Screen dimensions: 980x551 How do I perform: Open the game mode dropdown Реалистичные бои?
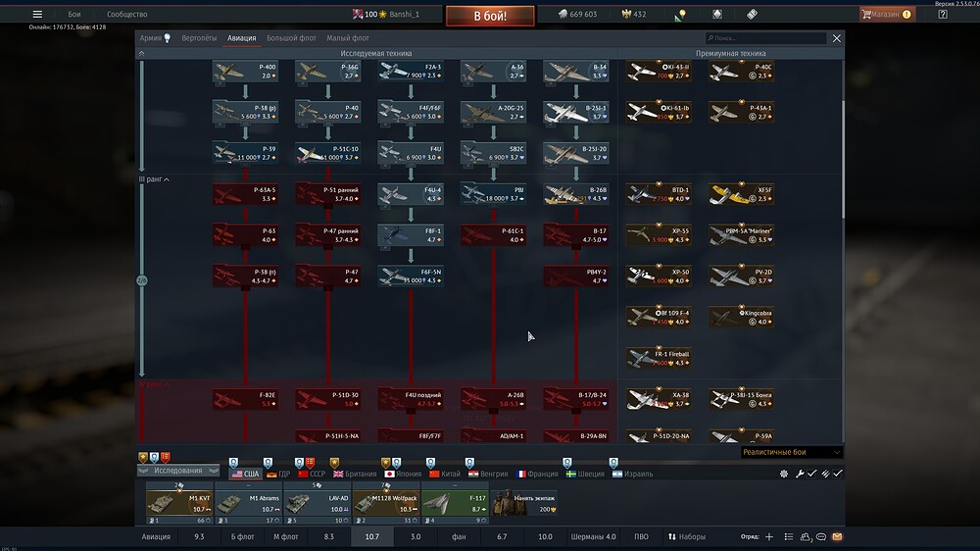[792, 452]
